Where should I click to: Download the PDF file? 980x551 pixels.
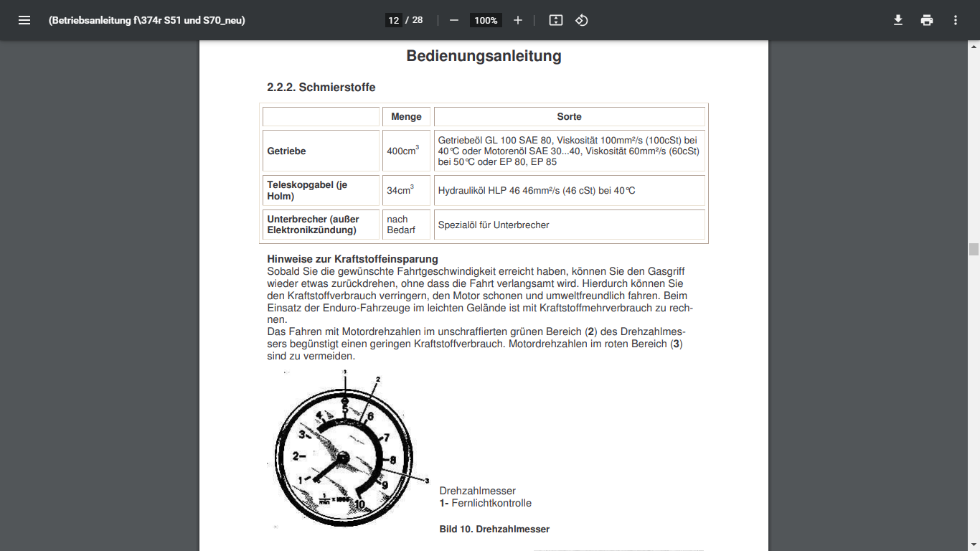[897, 20]
